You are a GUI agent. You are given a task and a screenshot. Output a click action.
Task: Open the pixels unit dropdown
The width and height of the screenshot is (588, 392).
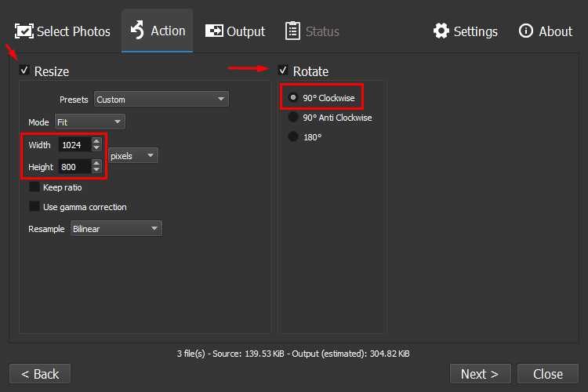[133, 156]
